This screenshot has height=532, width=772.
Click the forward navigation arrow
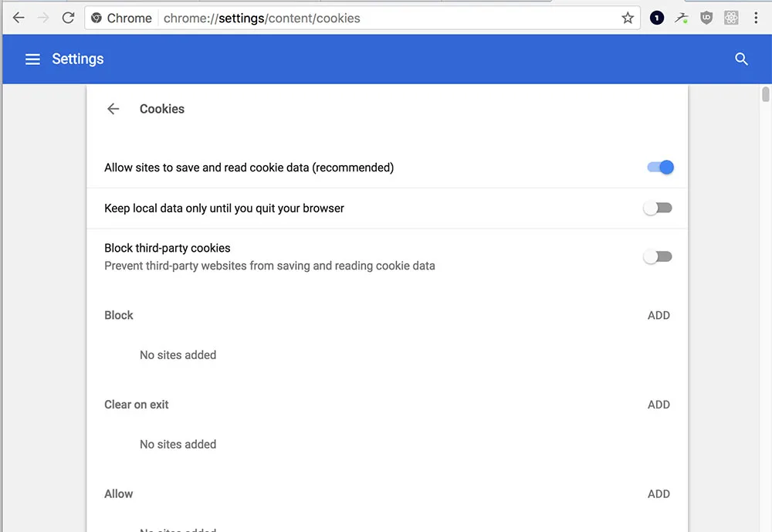click(x=43, y=19)
